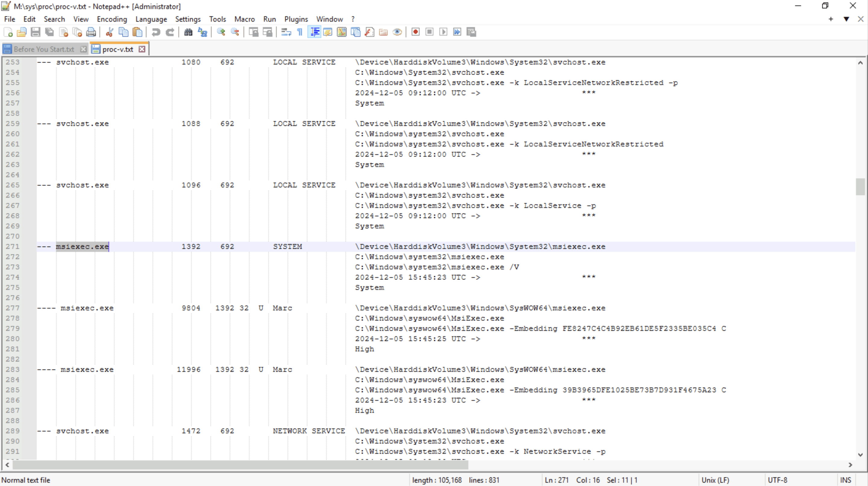This screenshot has width=868, height=486.
Task: Run macro multiple times icon
Action: pyautogui.click(x=457, y=32)
